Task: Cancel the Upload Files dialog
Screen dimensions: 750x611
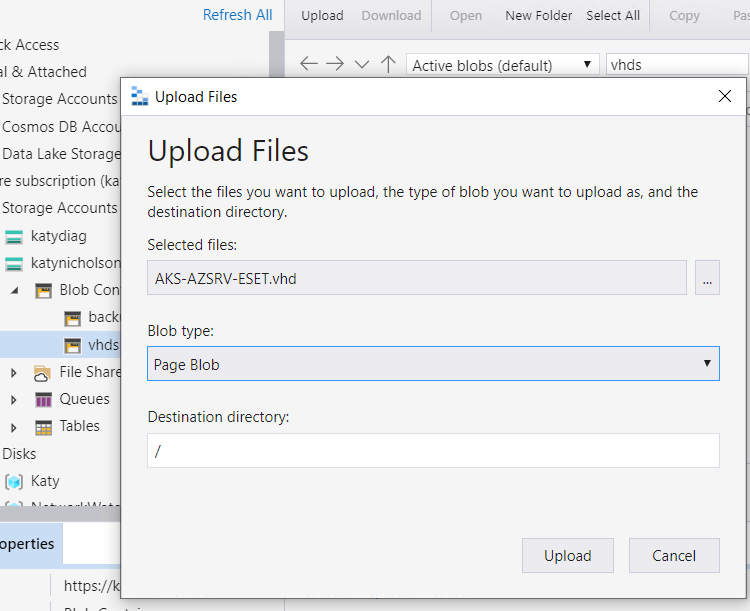Action: pos(674,555)
